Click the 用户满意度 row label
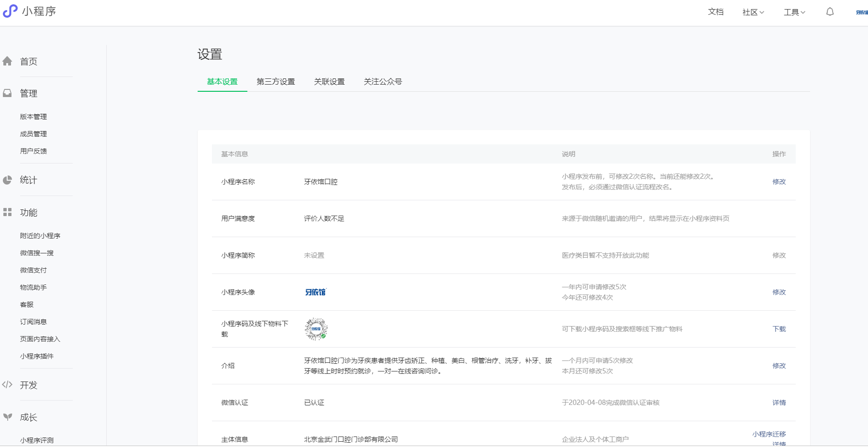Viewport: 868px width, 447px height. click(238, 218)
